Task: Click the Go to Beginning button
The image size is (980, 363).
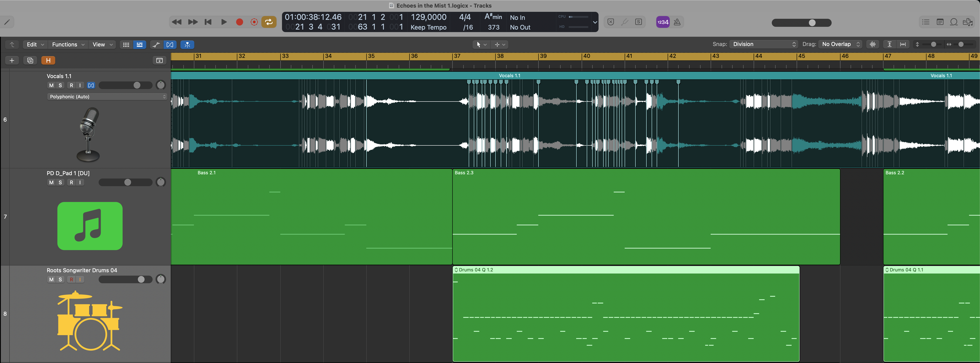Action: (208, 22)
